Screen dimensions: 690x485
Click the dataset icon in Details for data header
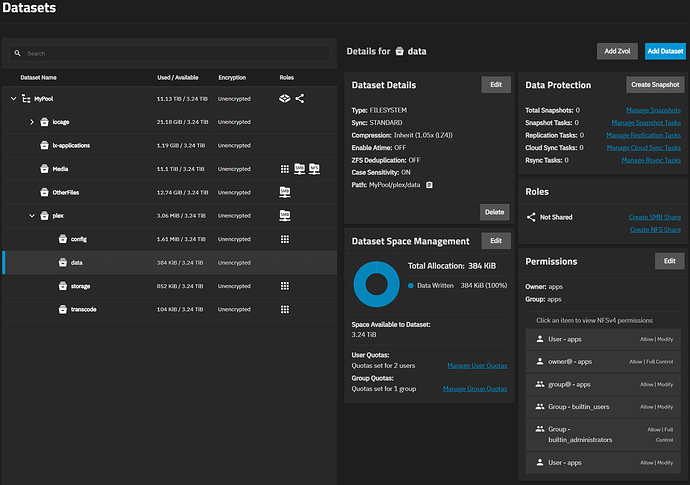(x=399, y=51)
